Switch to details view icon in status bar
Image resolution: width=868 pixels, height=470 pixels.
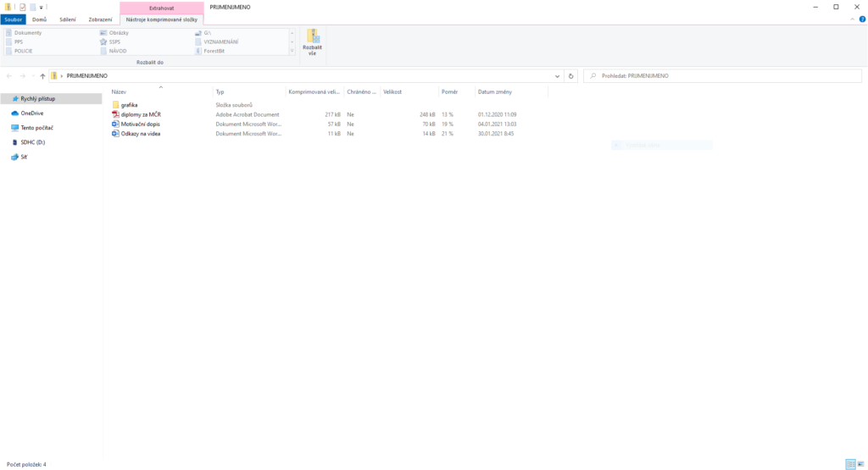pyautogui.click(x=849, y=464)
